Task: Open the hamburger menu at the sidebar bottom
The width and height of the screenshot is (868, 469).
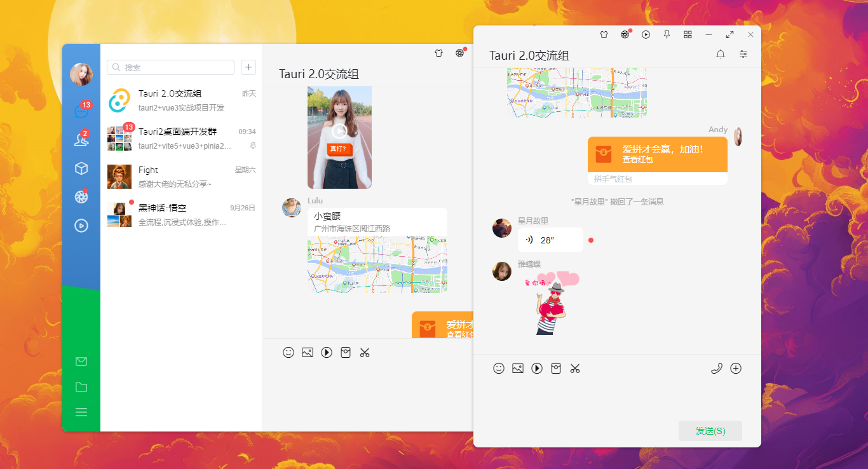Action: point(81,412)
